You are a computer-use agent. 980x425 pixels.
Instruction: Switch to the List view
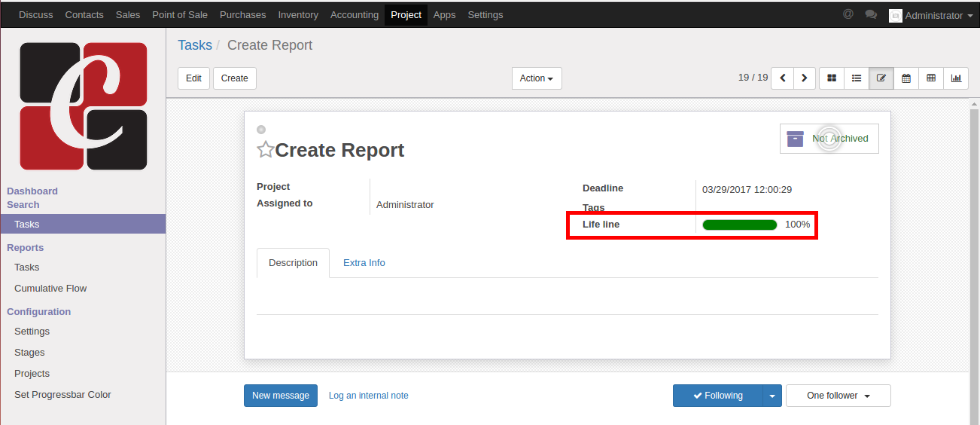pyautogui.click(x=857, y=78)
